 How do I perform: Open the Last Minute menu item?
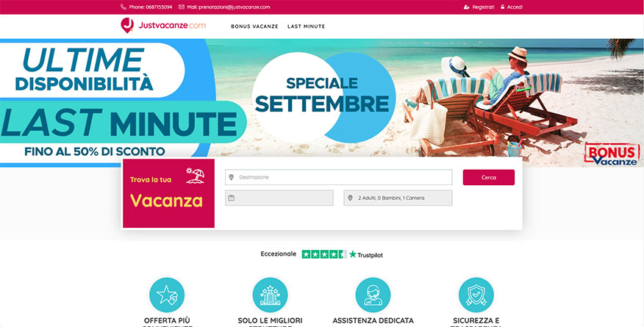306,26
